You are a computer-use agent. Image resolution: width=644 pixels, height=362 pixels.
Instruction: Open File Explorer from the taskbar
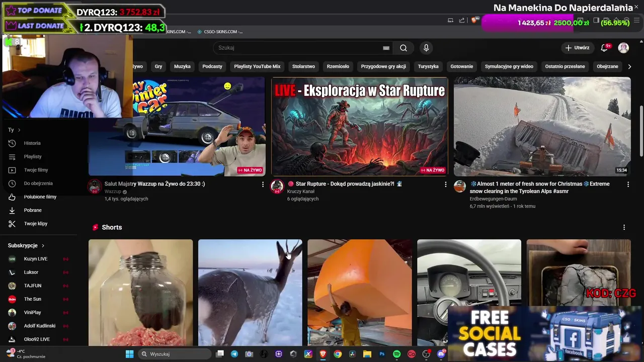(367, 354)
